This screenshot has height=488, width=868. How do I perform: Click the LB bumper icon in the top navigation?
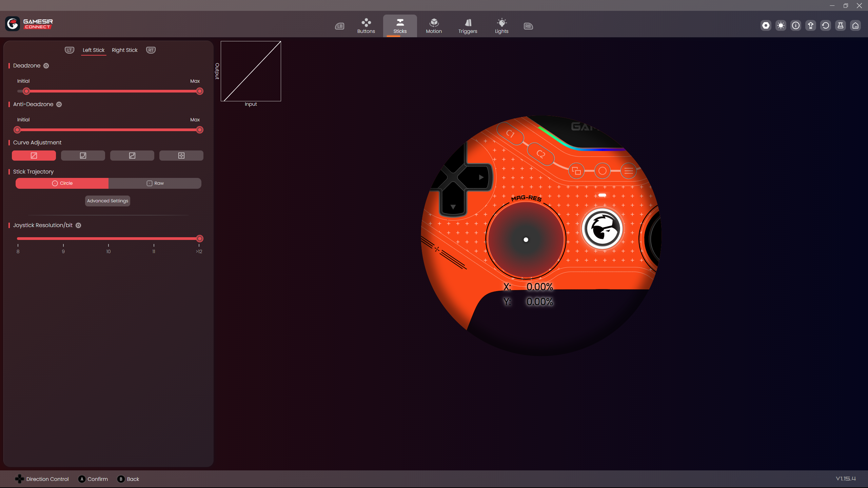pos(339,26)
